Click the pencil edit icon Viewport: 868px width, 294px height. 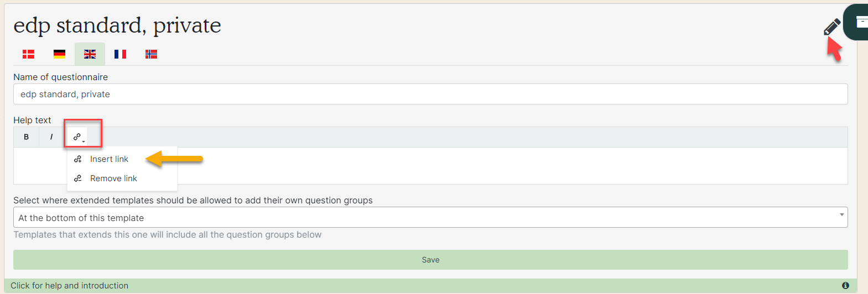tap(832, 27)
